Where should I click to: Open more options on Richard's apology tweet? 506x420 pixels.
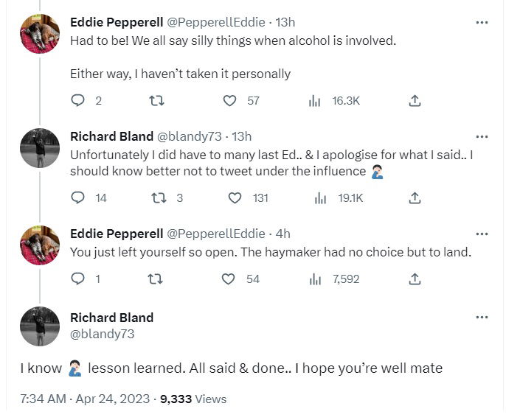coord(482,136)
